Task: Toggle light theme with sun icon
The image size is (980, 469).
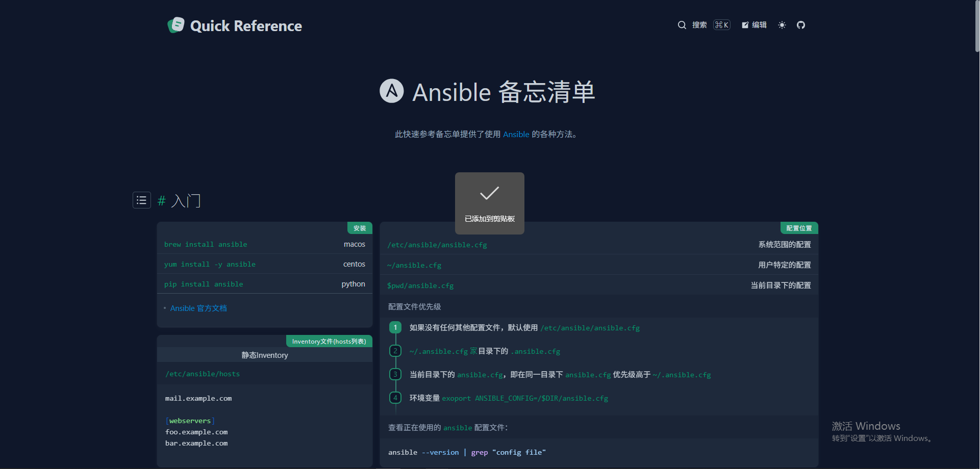Action: click(782, 25)
